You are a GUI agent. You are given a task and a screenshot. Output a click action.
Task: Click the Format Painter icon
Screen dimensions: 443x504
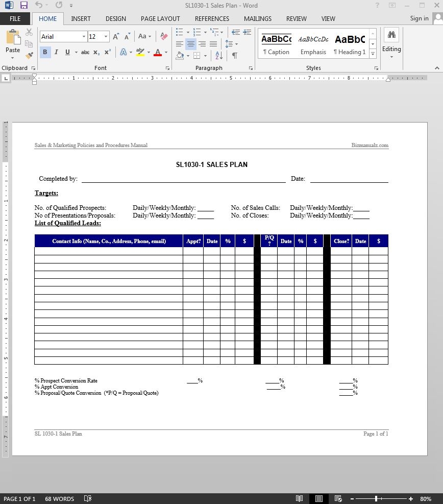click(x=29, y=55)
